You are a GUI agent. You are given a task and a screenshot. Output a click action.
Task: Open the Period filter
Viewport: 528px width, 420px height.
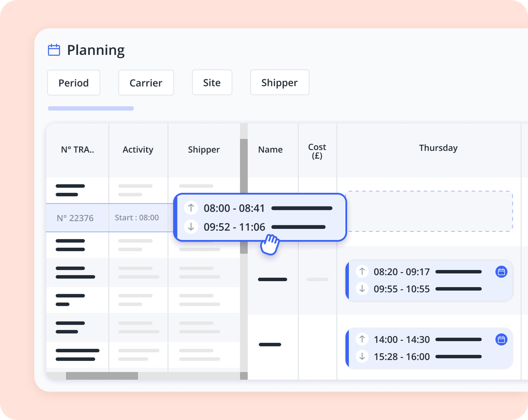73,82
